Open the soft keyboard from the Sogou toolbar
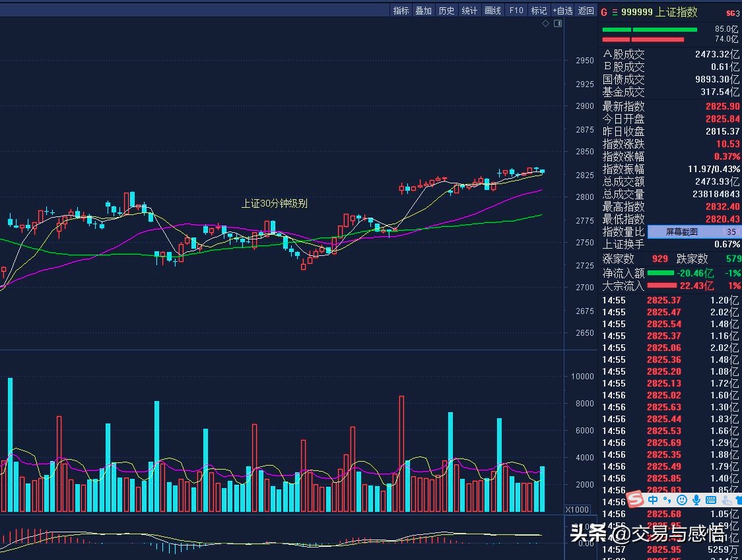The image size is (742, 560). coord(712,501)
